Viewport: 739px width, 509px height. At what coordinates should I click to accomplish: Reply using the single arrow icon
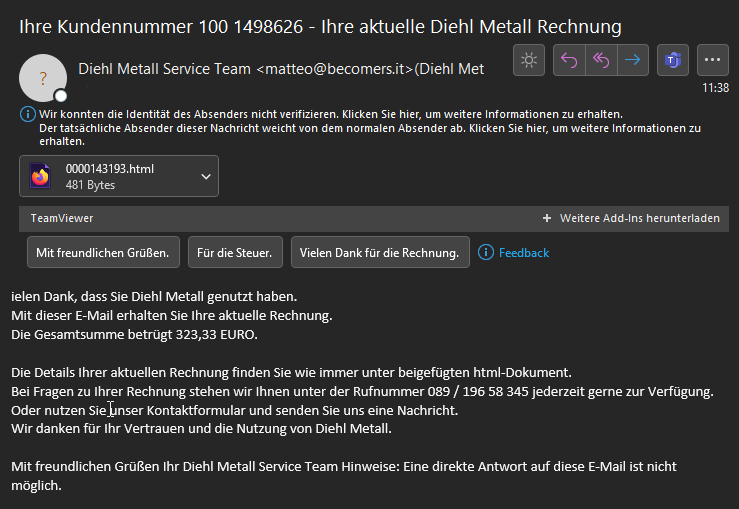pyautogui.click(x=569, y=60)
